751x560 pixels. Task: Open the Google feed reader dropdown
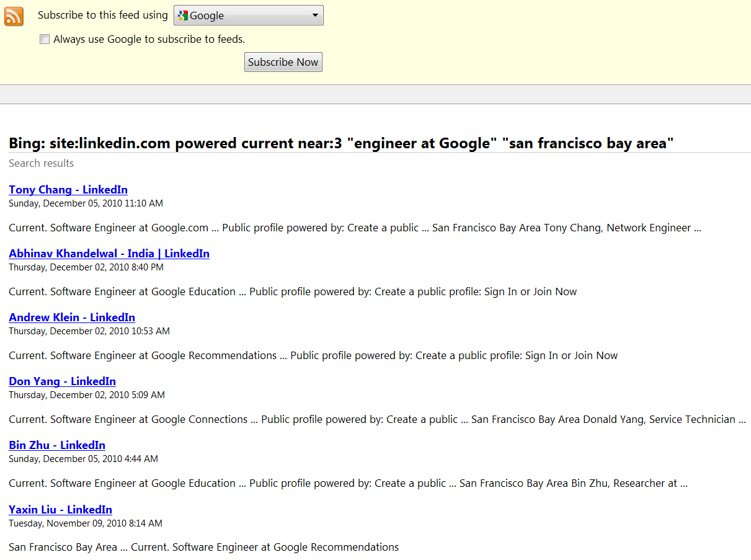click(x=249, y=16)
